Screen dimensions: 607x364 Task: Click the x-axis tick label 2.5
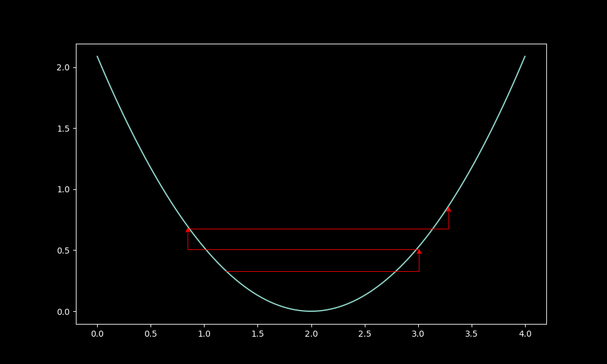(x=365, y=334)
